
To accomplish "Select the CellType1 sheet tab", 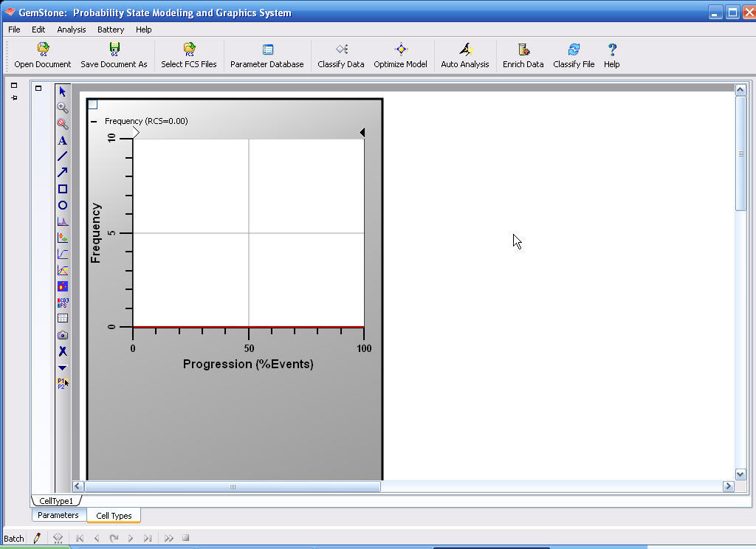I will click(56, 501).
